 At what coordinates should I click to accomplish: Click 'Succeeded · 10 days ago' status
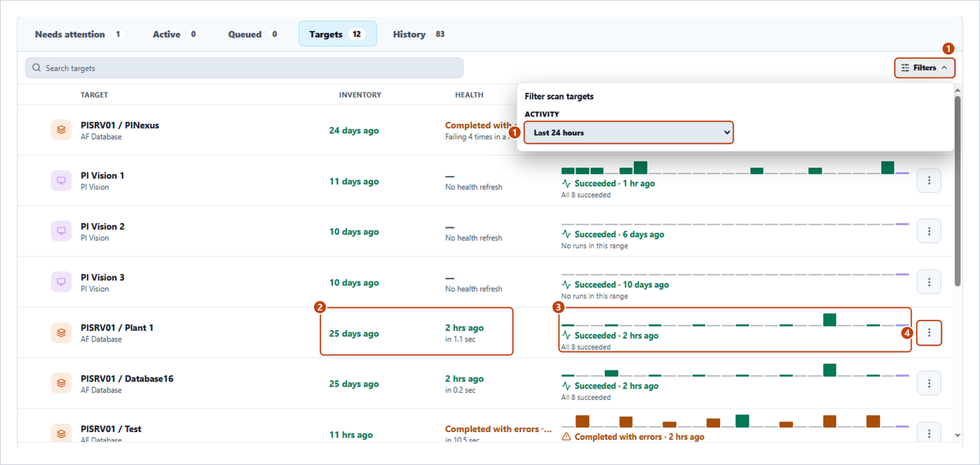click(x=622, y=285)
